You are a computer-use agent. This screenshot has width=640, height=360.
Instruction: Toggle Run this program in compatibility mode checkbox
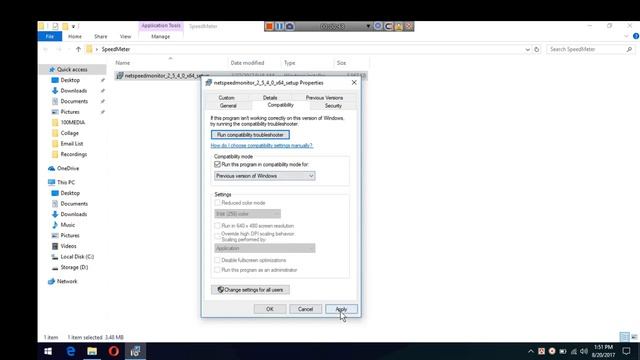217,164
